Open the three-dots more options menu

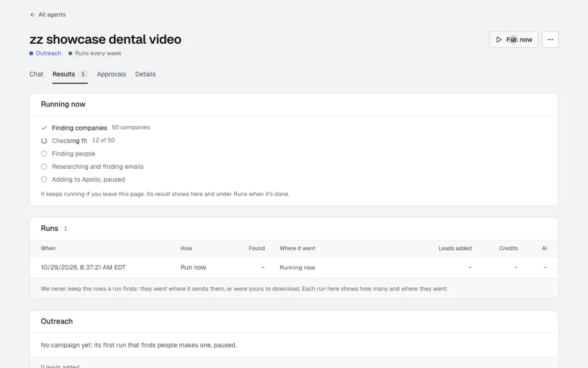pyautogui.click(x=550, y=40)
